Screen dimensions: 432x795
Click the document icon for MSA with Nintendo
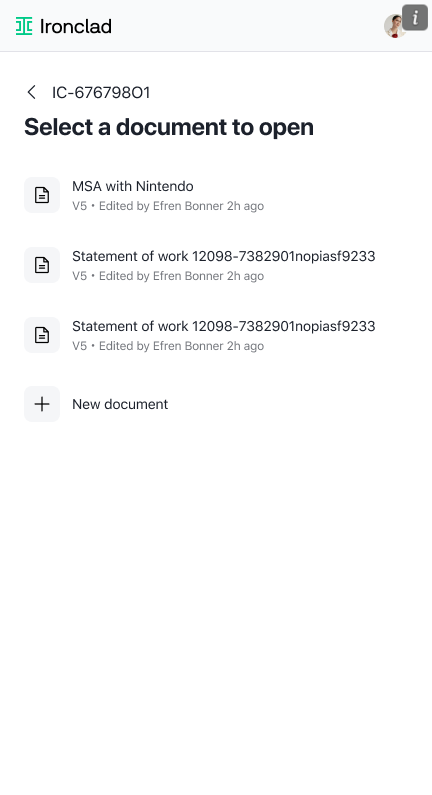click(x=42, y=195)
